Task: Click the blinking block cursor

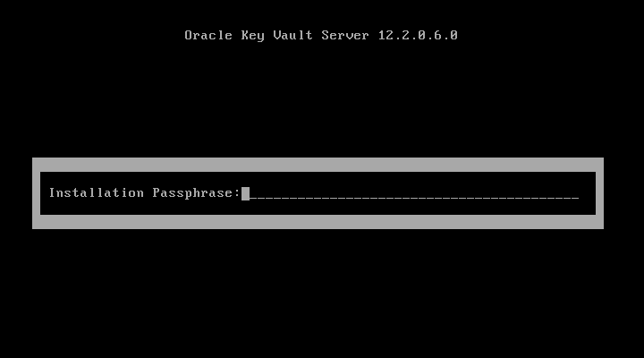Action: (x=246, y=193)
